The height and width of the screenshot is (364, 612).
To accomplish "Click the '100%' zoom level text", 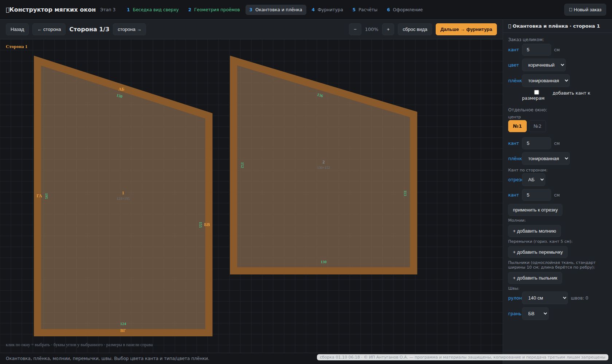I will point(372,29).
